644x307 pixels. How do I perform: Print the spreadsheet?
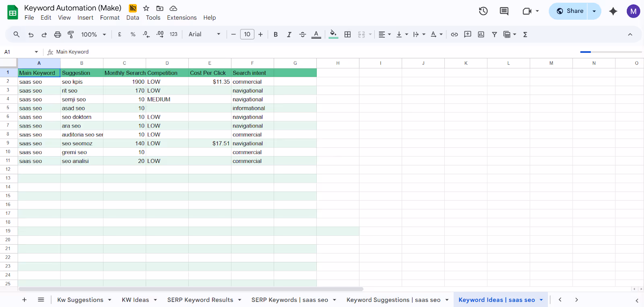(58, 35)
